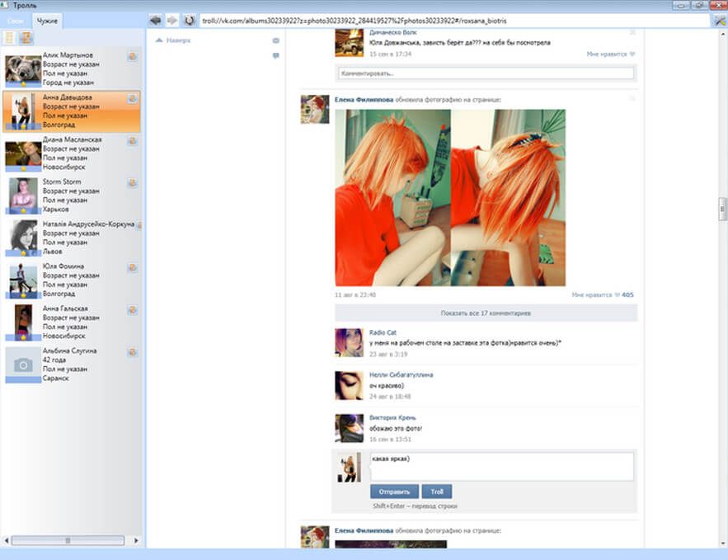Click the orange icon beside Алик Мартынов
The width and height of the screenshot is (728, 560).
132,57
